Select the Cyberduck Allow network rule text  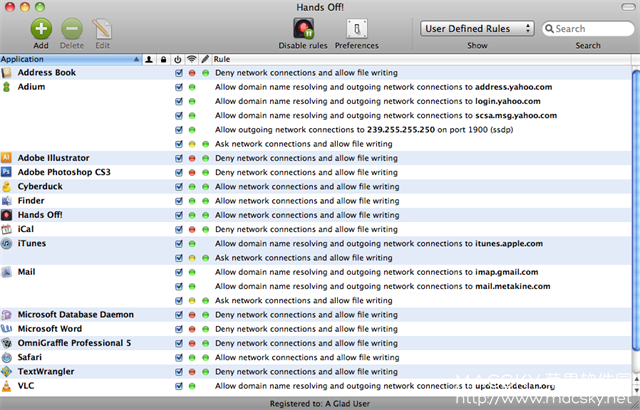point(307,186)
